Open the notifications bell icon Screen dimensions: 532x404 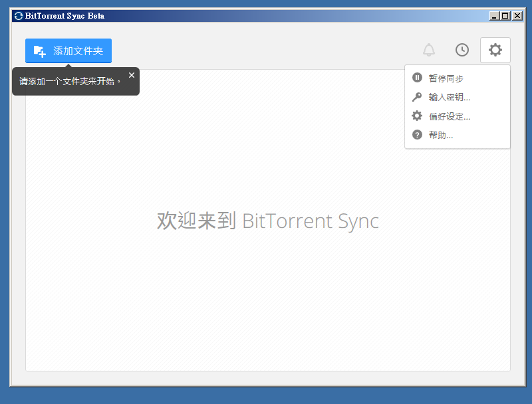[429, 50]
